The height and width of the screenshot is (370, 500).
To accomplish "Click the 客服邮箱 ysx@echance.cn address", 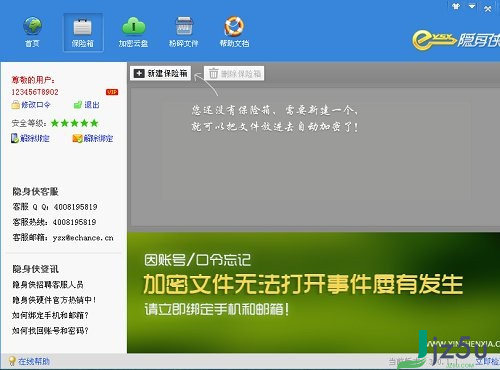I will click(x=83, y=238).
